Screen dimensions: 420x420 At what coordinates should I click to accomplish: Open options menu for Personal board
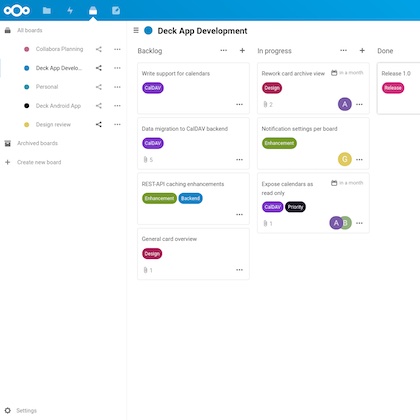[117, 87]
